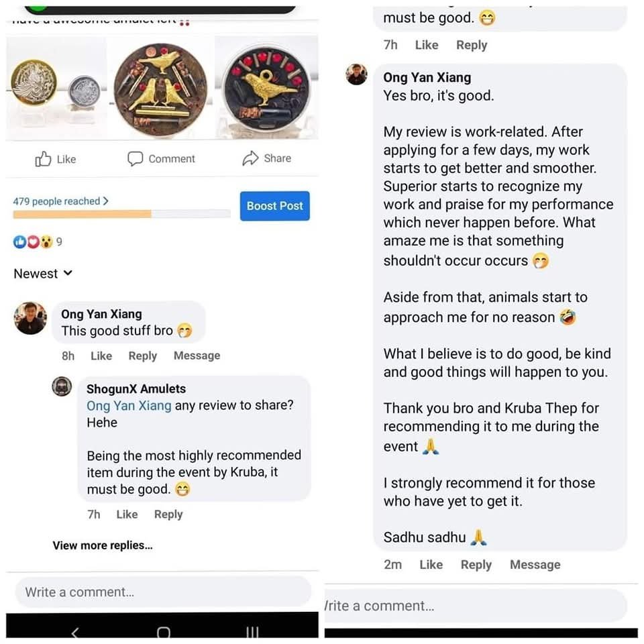Click the reach progress bar
This screenshot has height=644, width=644.
point(121,214)
